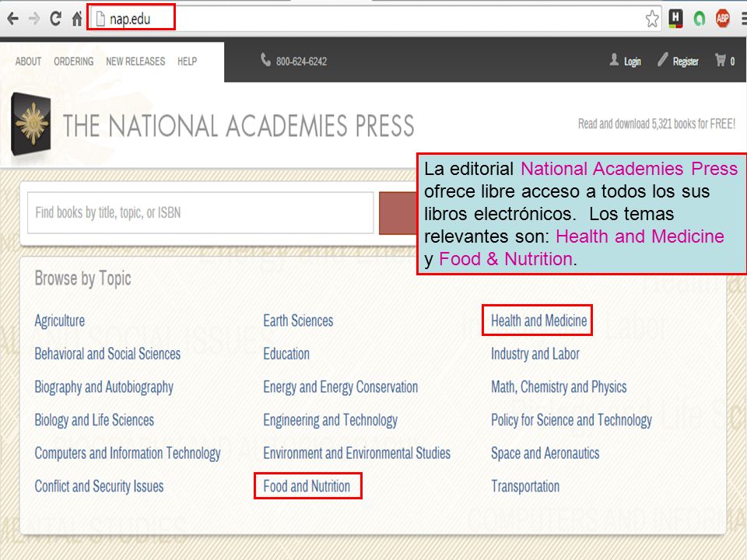Open Biography and Autobiography topic
Screen dimensions: 747x560
coord(103,387)
